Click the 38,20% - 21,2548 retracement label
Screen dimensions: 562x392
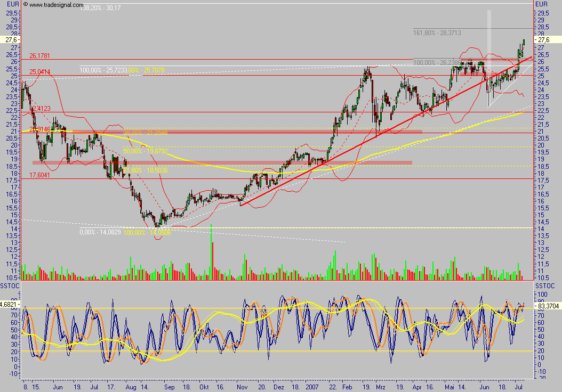point(146,133)
